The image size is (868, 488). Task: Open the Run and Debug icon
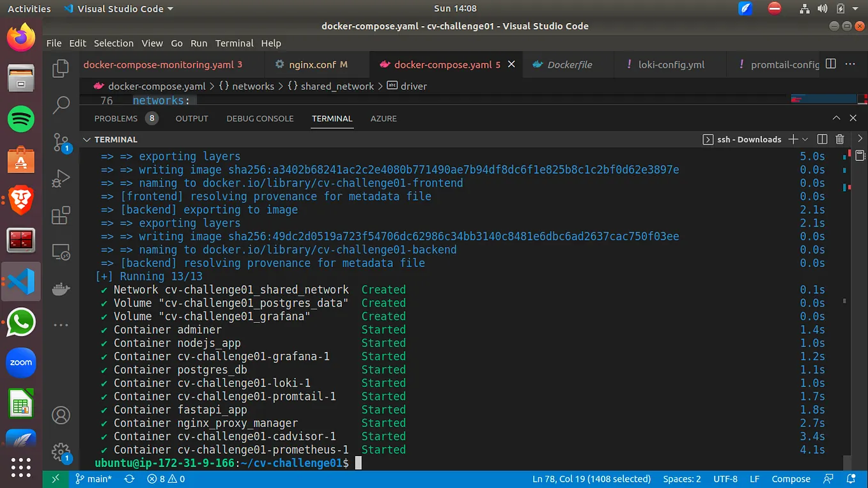(x=60, y=179)
